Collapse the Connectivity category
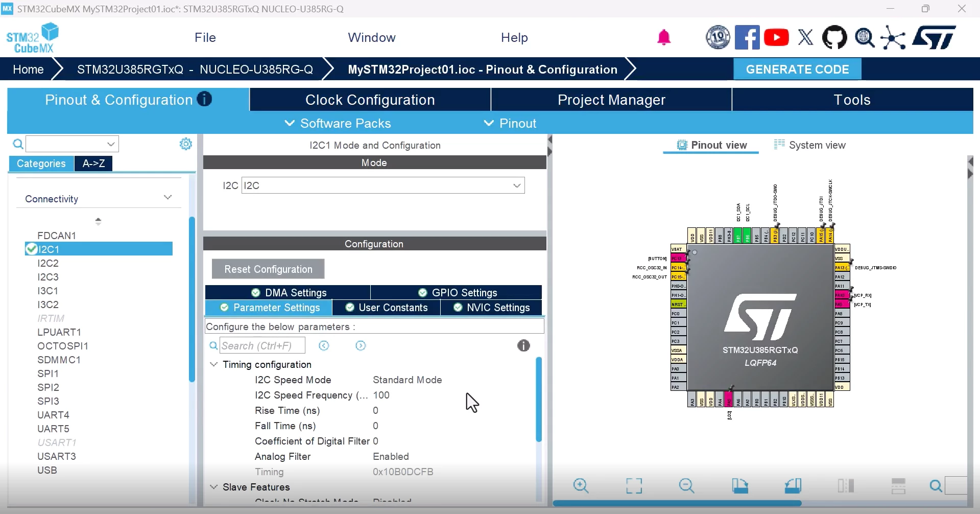 coord(168,198)
